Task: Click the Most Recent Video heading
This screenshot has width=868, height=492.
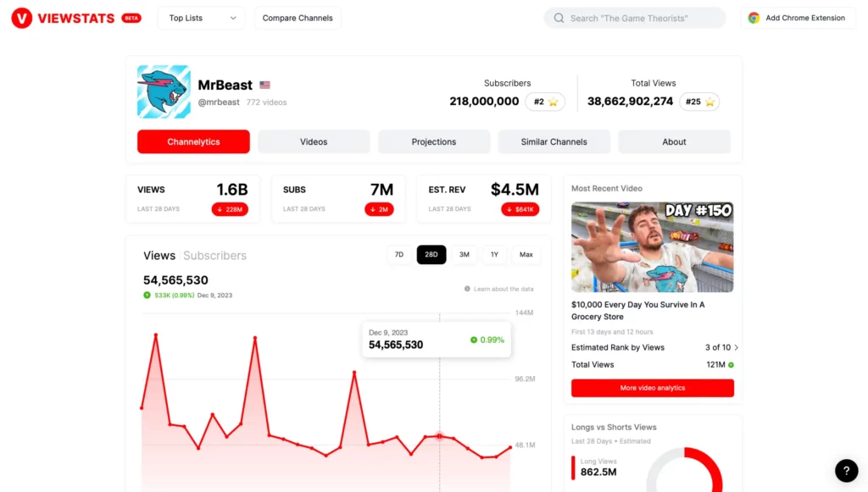Action: 607,189
